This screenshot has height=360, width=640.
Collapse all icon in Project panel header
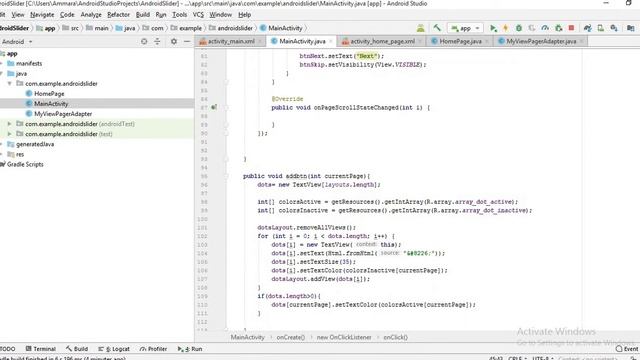[157, 41]
